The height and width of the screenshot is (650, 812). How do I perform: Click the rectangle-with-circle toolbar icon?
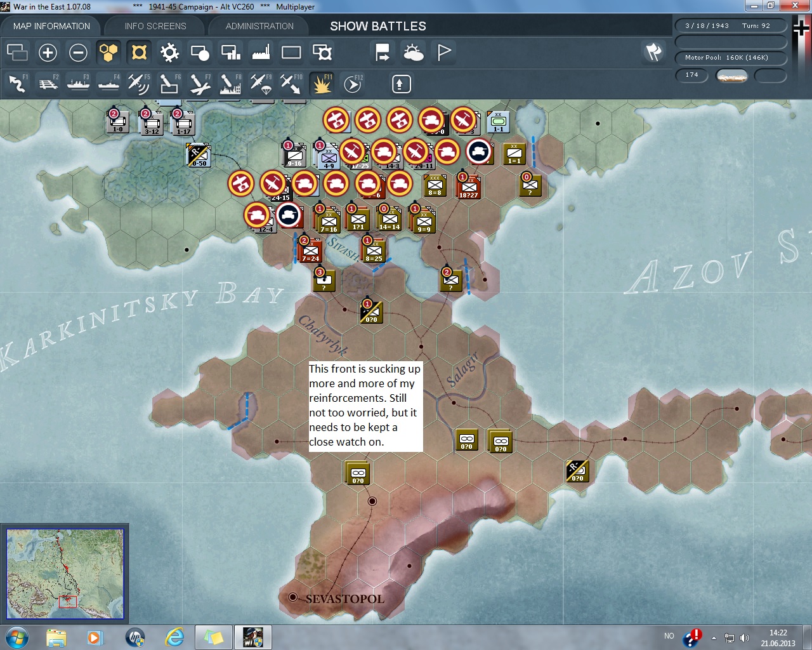point(200,52)
